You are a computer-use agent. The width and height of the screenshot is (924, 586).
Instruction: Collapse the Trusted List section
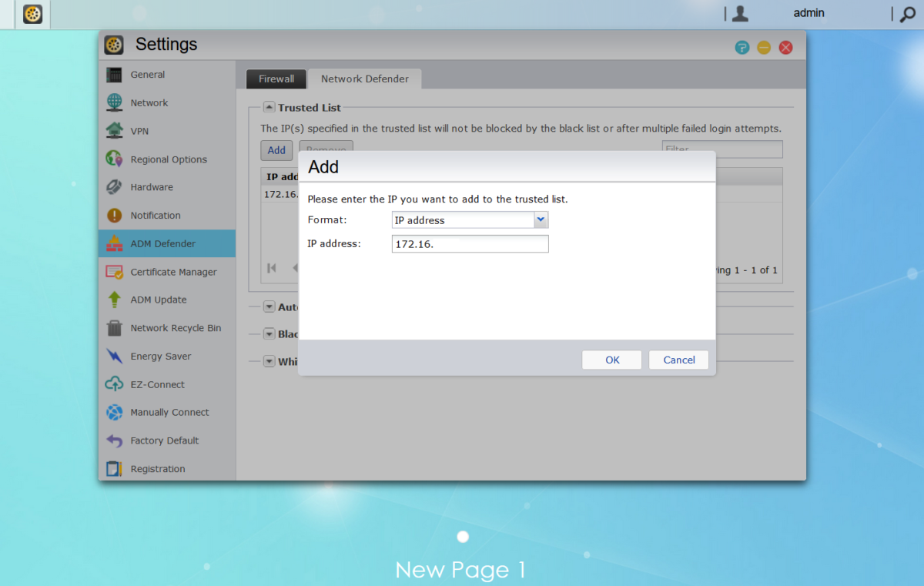point(269,107)
